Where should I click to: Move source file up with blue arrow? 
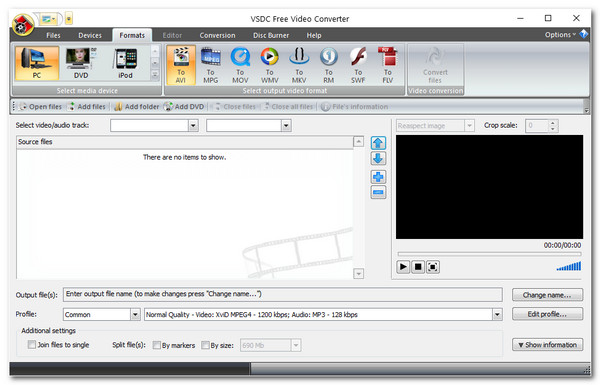click(378, 143)
